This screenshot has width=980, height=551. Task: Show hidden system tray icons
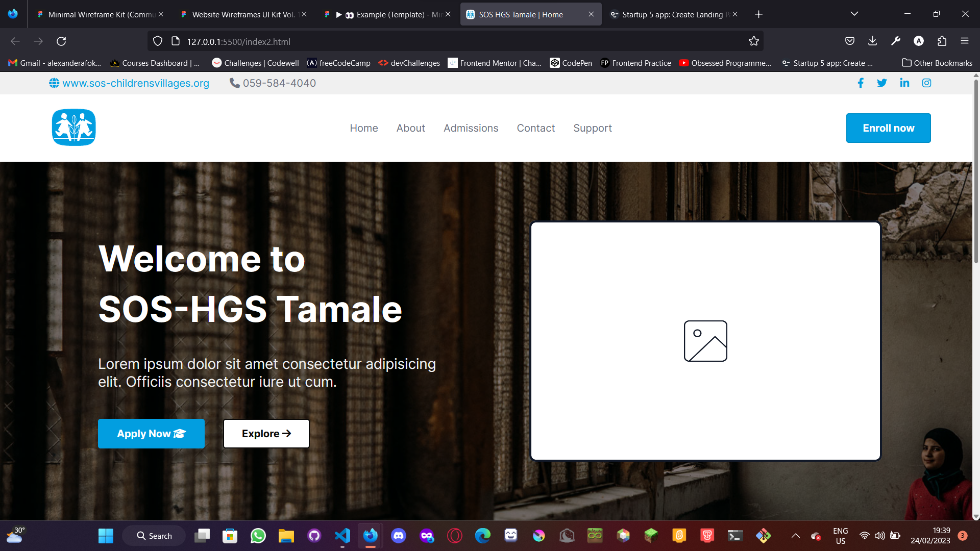point(795,536)
